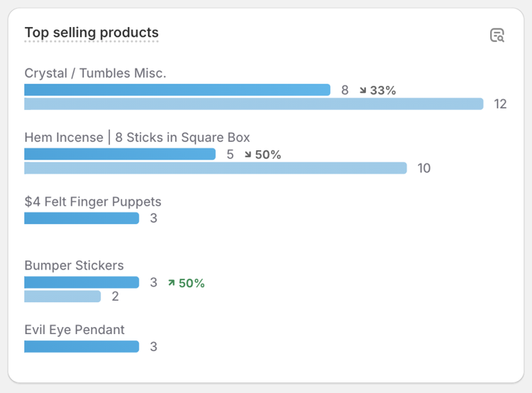This screenshot has width=532, height=393.
Task: Click the down arrow beside Hem Incense 50%
Action: pyautogui.click(x=248, y=155)
